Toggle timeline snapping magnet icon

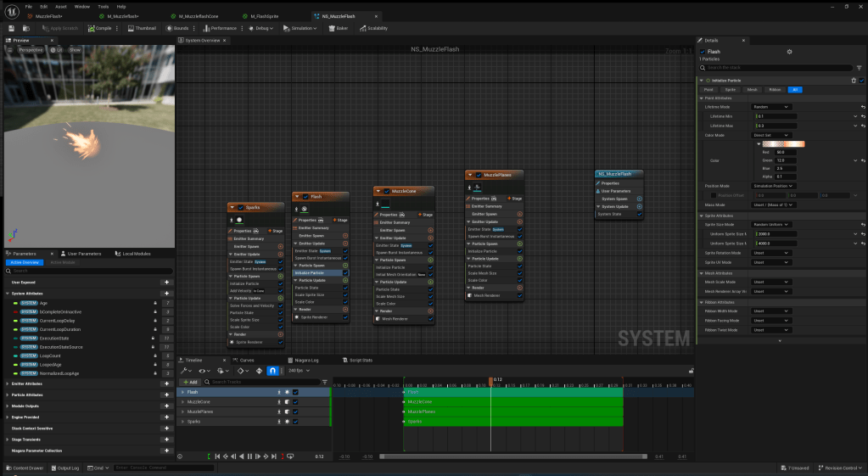click(x=272, y=371)
